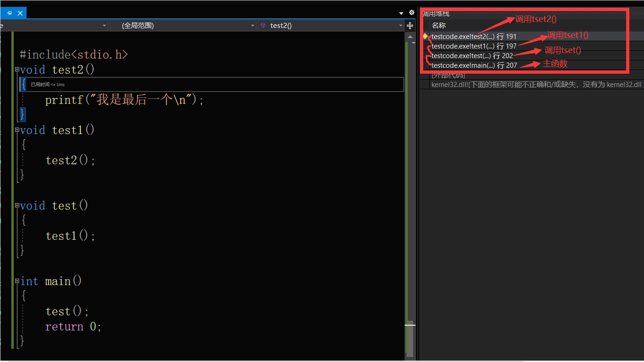The height and width of the screenshot is (362, 644).
Task: Pin the open editor tab
Action: pos(10,13)
